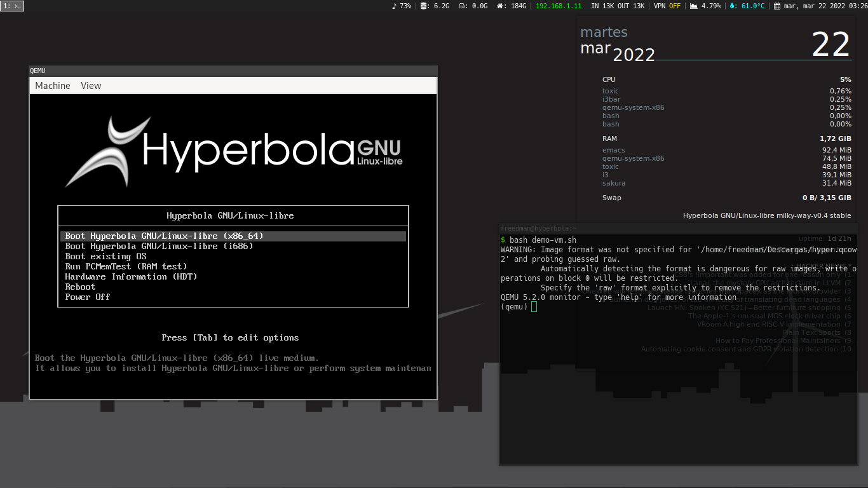Click the Swap row in system monitor

click(x=727, y=198)
